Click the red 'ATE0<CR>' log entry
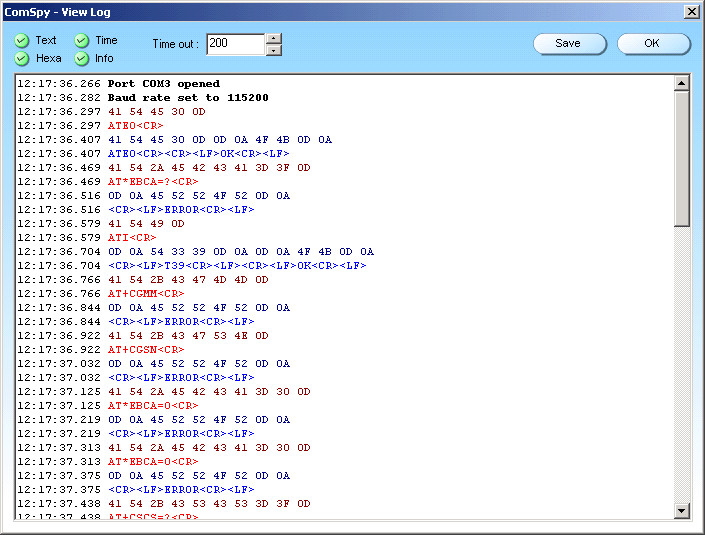Screen dimensions: 705x535 pos(135,125)
